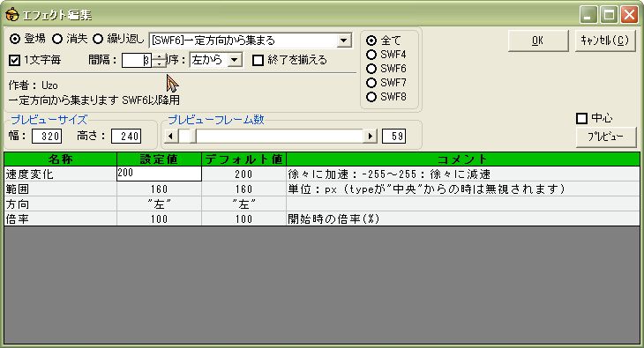Select the 方向 row name
The width and height of the screenshot is (644, 348).
pos(18,204)
